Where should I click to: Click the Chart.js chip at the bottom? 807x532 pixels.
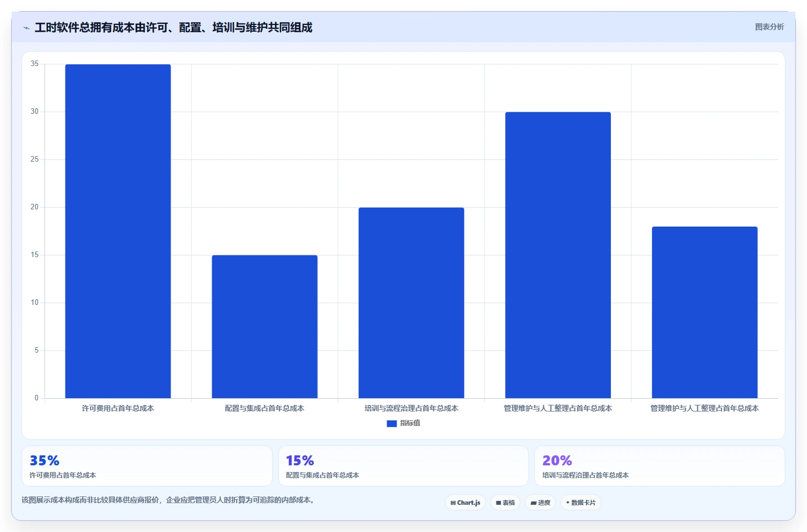point(465,503)
